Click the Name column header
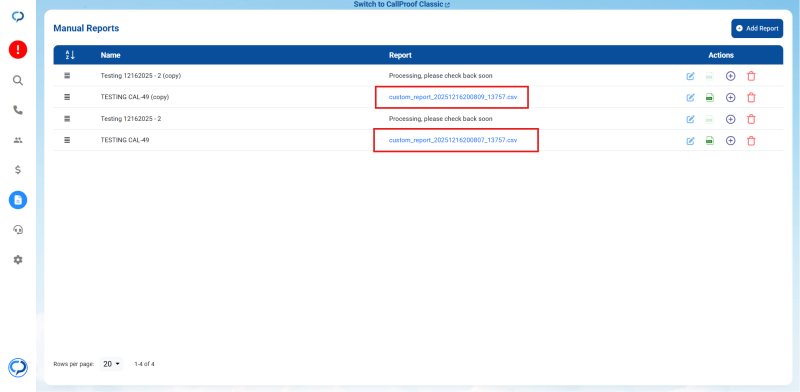 111,55
